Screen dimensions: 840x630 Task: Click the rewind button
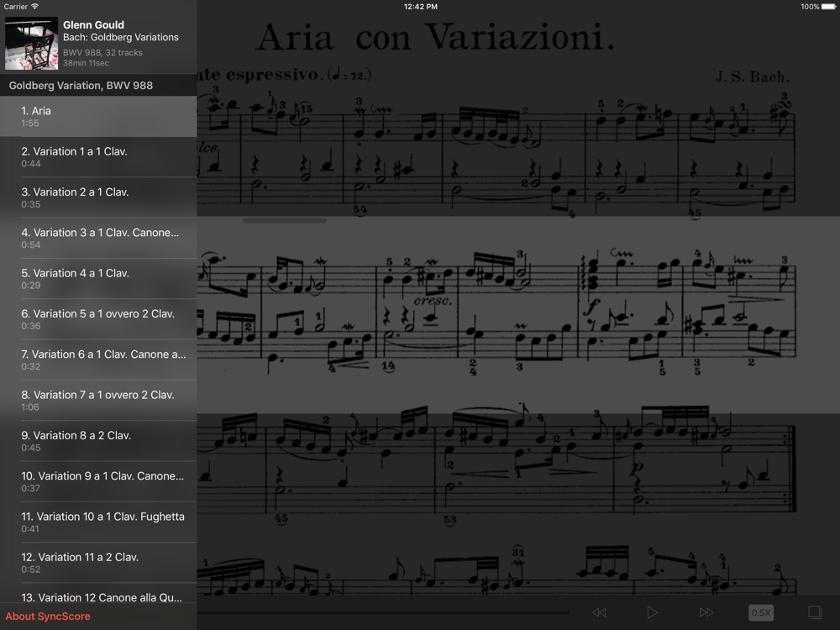coord(599,612)
